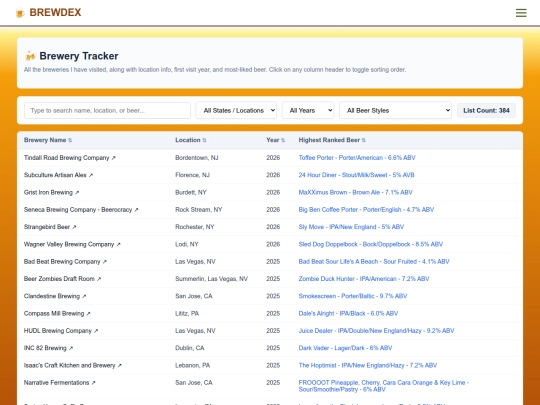Open the hamburger menu icon
This screenshot has width=540, height=405.
pyautogui.click(x=521, y=13)
